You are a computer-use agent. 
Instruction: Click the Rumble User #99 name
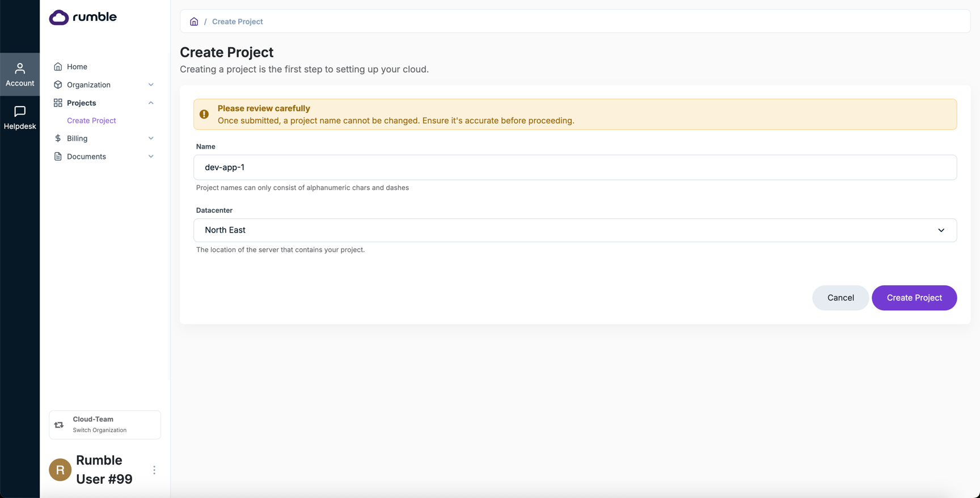coord(104,470)
